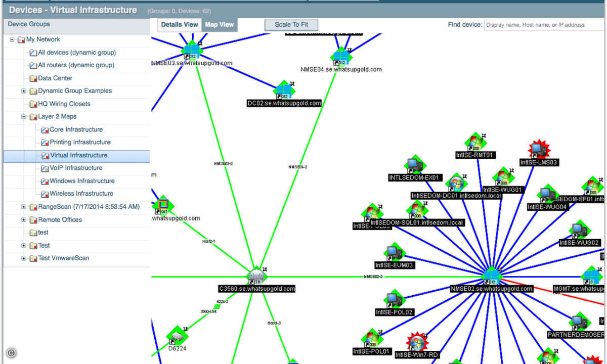Screen dimensions: 607x364
Task: Select the down IntlSE-LMS03 device icon
Action: tap(539, 150)
